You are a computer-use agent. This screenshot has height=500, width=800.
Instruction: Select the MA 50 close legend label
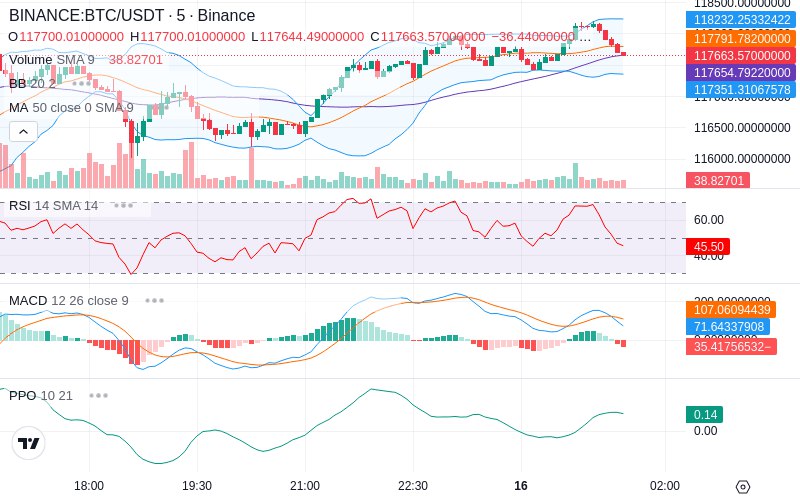tap(71, 108)
